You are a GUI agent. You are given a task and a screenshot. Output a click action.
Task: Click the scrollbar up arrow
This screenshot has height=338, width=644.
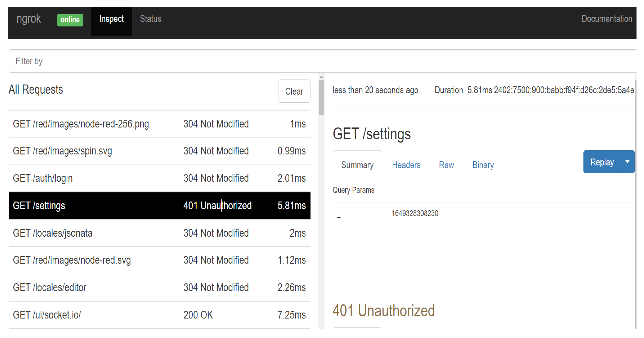(321, 77)
